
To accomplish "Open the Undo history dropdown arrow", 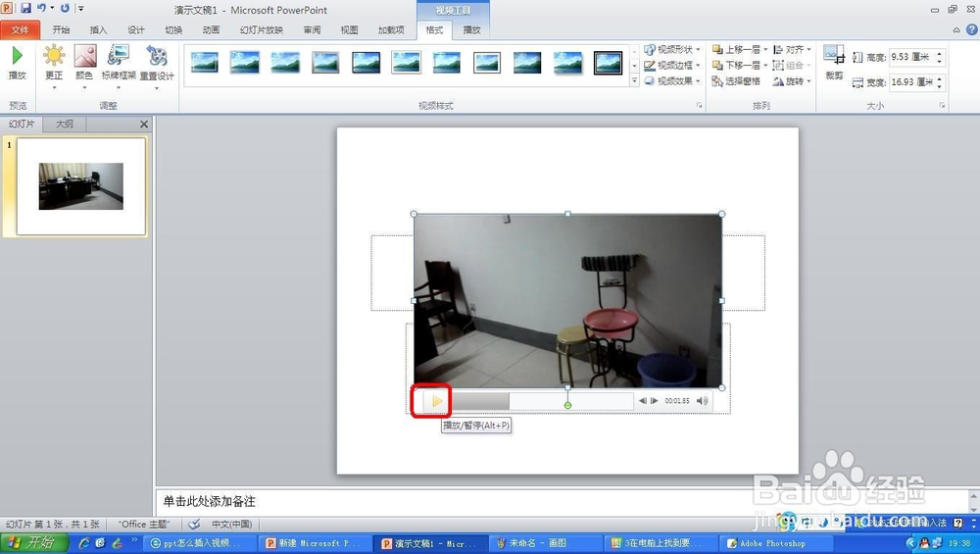I will 52,8.
